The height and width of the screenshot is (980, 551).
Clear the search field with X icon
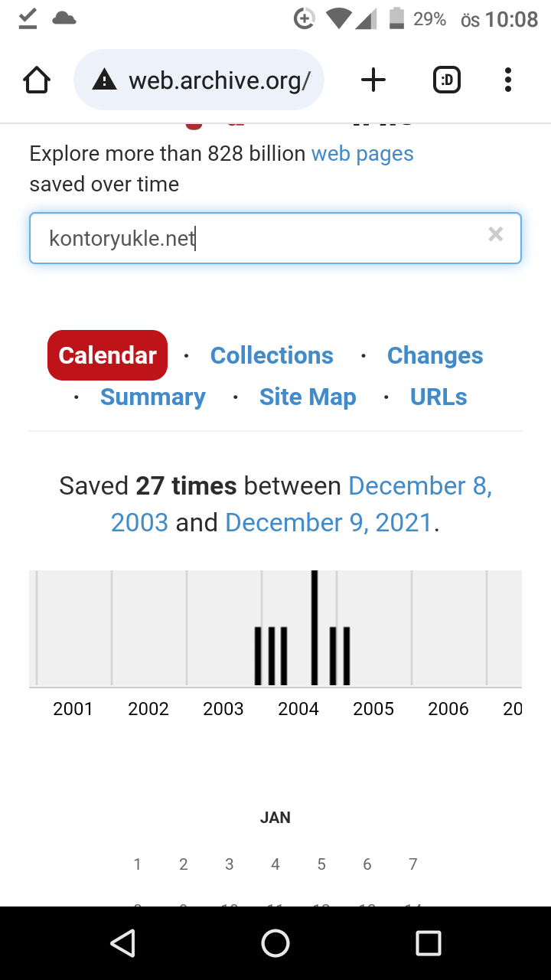click(x=496, y=235)
